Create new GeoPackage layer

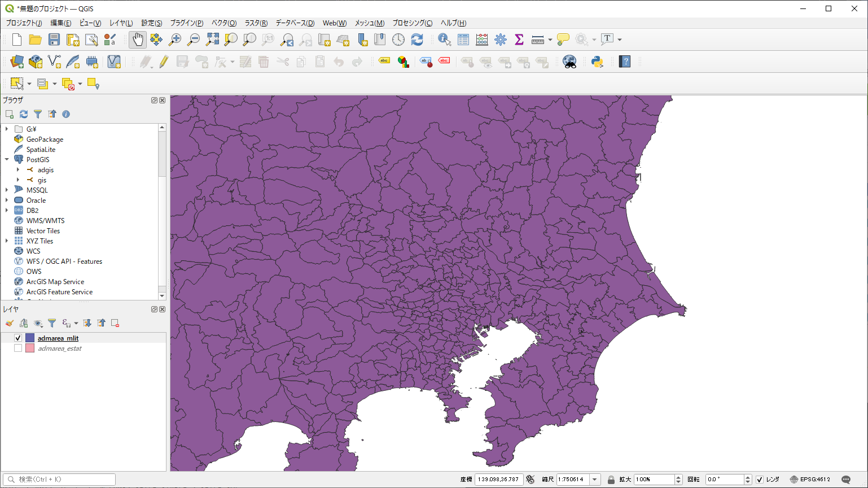(x=36, y=62)
